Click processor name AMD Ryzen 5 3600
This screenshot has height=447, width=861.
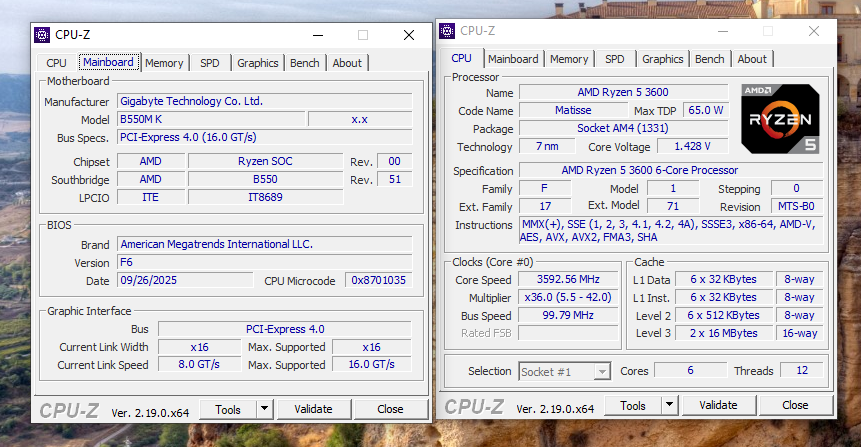(623, 92)
